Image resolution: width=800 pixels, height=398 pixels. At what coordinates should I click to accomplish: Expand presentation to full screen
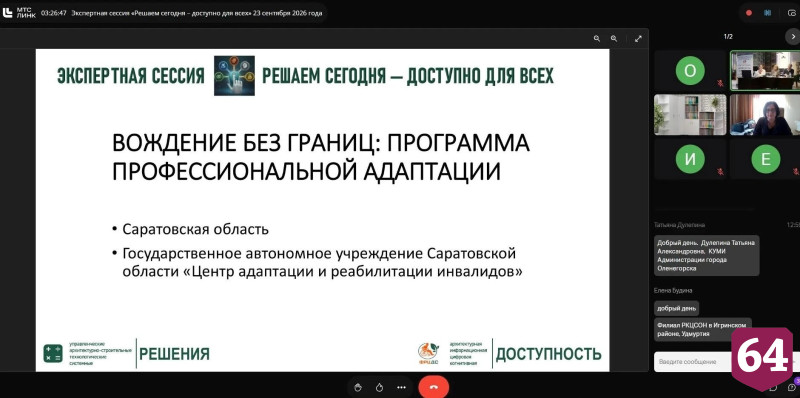pyautogui.click(x=638, y=39)
